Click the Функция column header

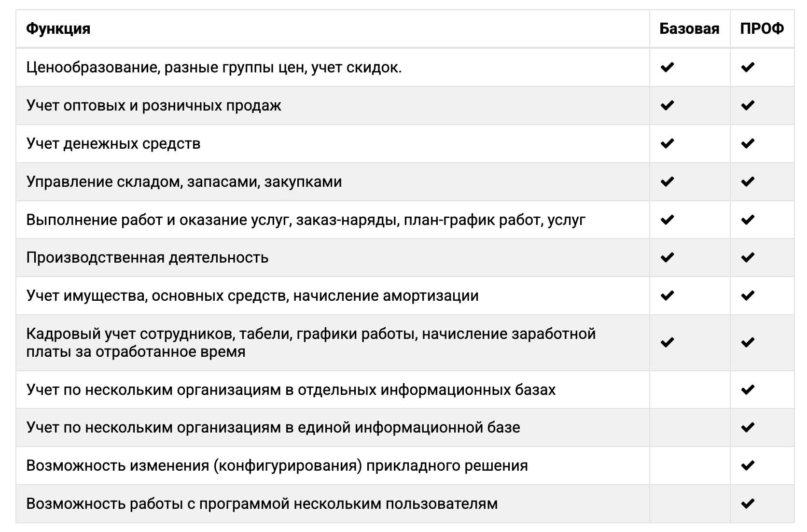coord(58,29)
